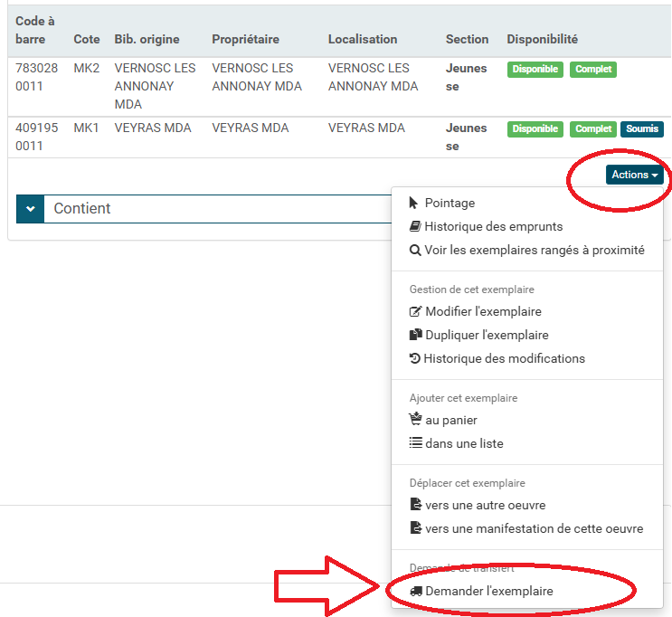Click the Soumis badge on VEYRAS row
672x617 pixels.
pyautogui.click(x=642, y=129)
